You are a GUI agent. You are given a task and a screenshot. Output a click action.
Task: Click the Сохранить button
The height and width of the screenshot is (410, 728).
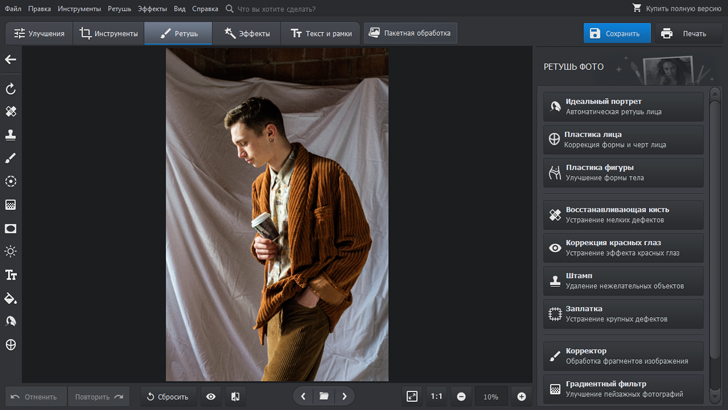(616, 33)
